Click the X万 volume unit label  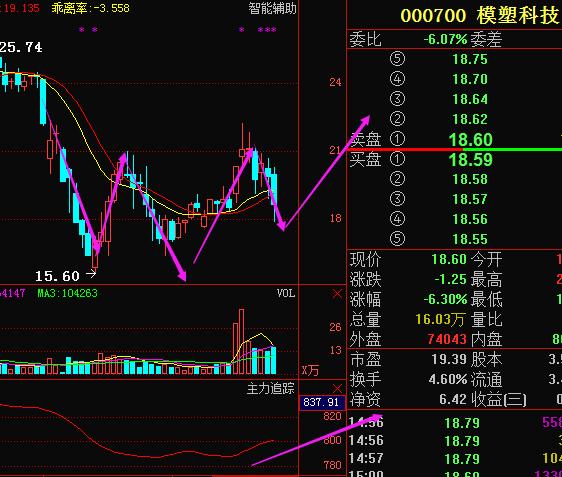310,370
